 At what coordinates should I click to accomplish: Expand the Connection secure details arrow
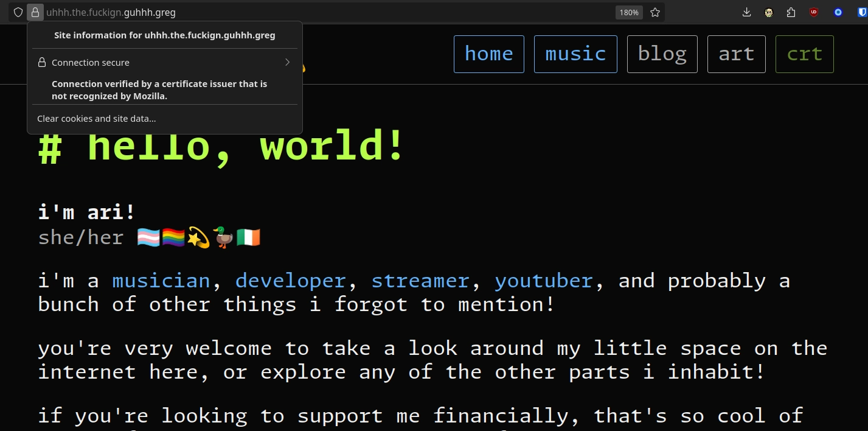click(287, 62)
